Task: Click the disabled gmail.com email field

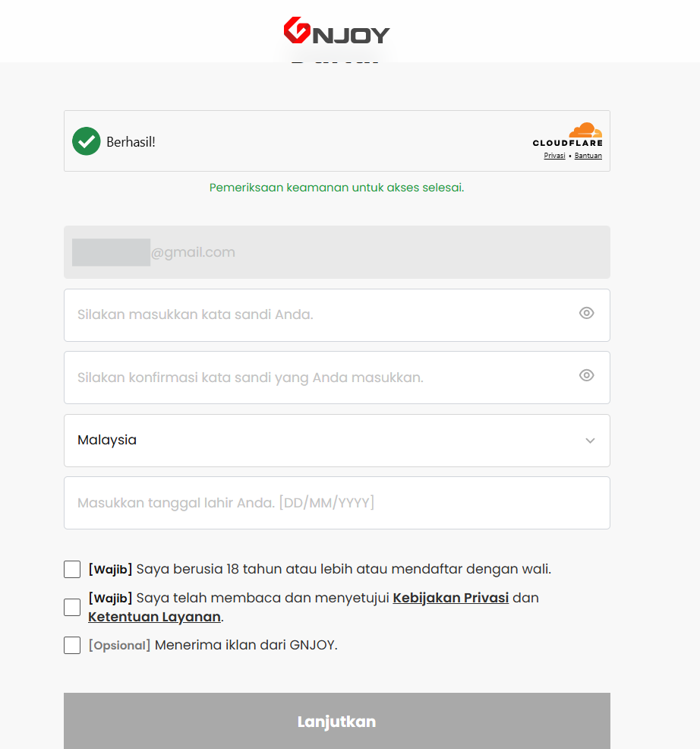Action: point(337,252)
